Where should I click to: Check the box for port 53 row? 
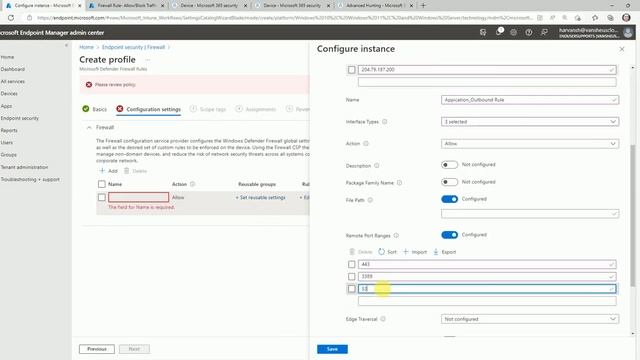tap(351, 289)
